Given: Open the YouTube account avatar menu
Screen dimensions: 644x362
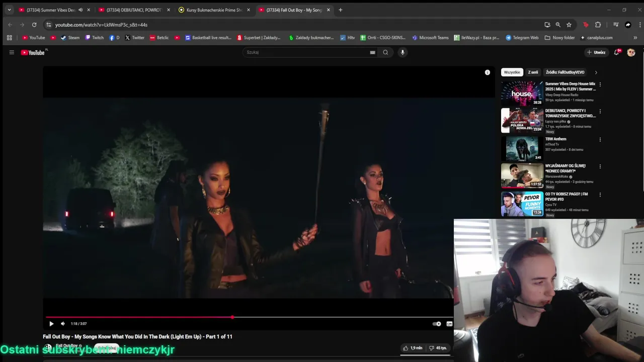Looking at the screenshot, I should (631, 52).
